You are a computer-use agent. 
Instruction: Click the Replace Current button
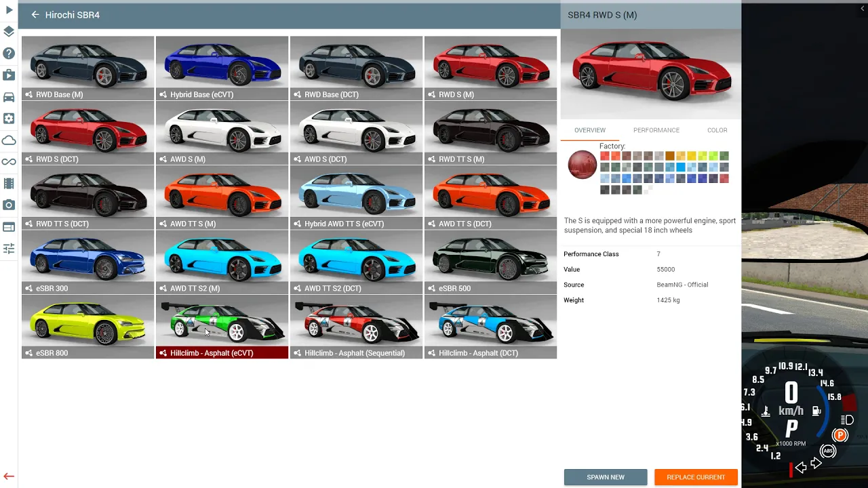click(696, 477)
